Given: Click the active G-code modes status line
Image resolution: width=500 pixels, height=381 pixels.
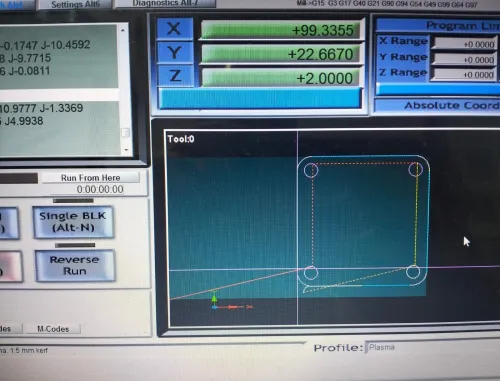Looking at the screenshot, I should pos(387,4).
